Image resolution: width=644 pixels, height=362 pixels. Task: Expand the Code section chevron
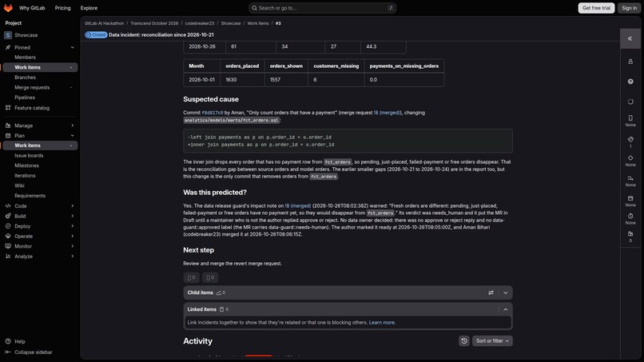72,206
